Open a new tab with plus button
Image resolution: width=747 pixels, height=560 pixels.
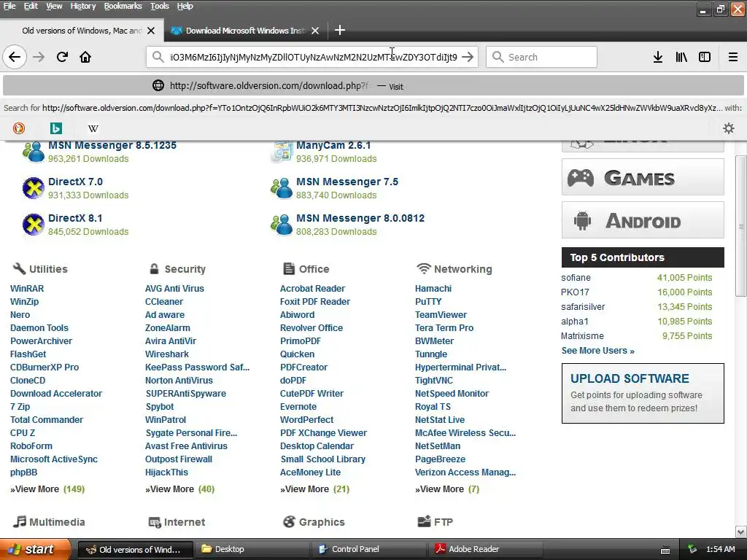pos(340,31)
